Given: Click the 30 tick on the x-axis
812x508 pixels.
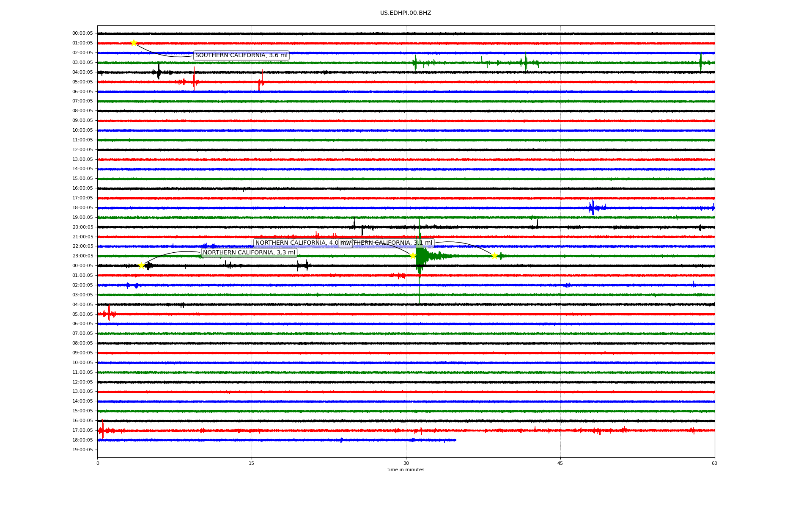Looking at the screenshot, I should click(x=406, y=463).
